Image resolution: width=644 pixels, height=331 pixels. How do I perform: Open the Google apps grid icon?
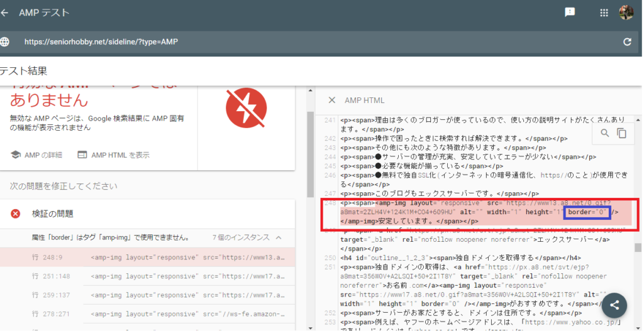[604, 13]
